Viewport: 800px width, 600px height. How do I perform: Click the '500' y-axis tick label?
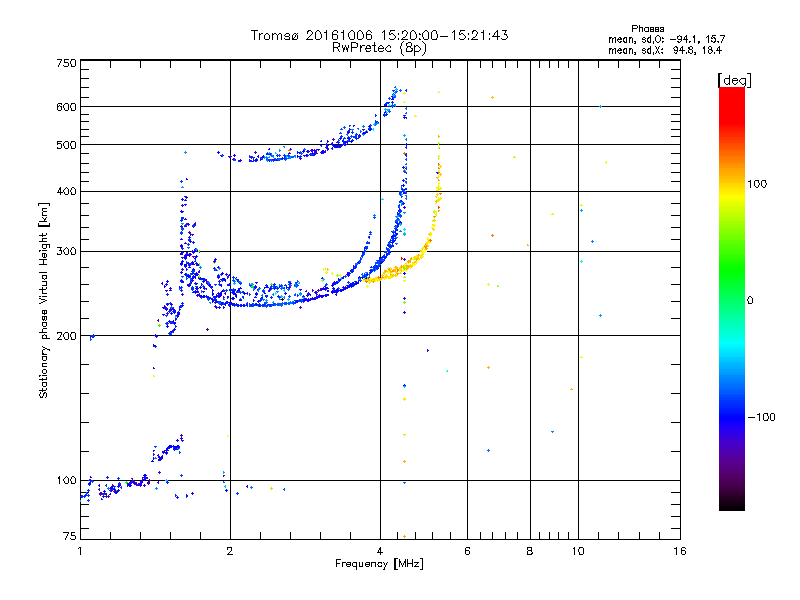point(66,145)
